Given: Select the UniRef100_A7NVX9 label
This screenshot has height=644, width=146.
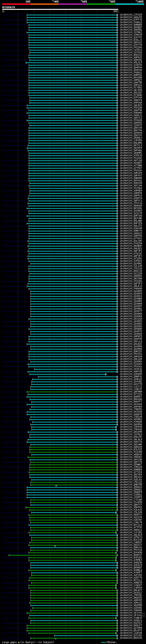Looking at the screenshot, I should [x=131, y=35].
